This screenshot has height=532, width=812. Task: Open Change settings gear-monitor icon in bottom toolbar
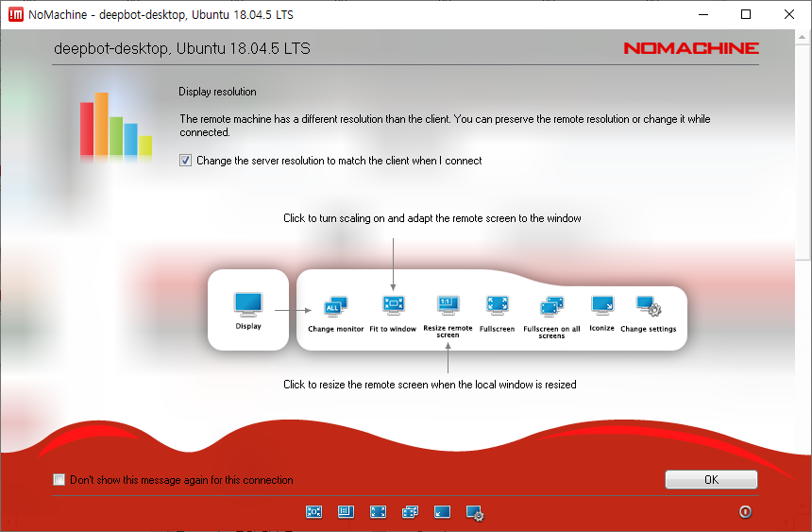tap(475, 513)
